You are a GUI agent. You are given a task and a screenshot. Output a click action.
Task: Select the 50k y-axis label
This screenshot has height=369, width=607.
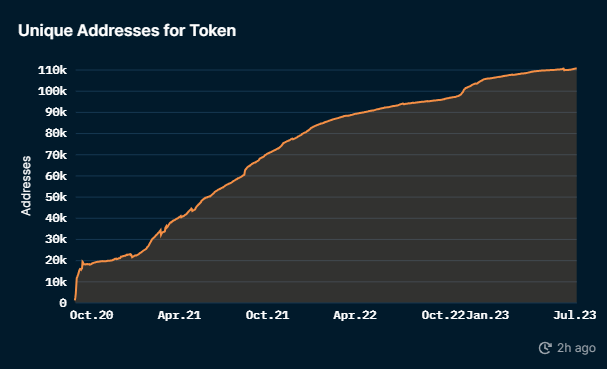(x=56, y=197)
